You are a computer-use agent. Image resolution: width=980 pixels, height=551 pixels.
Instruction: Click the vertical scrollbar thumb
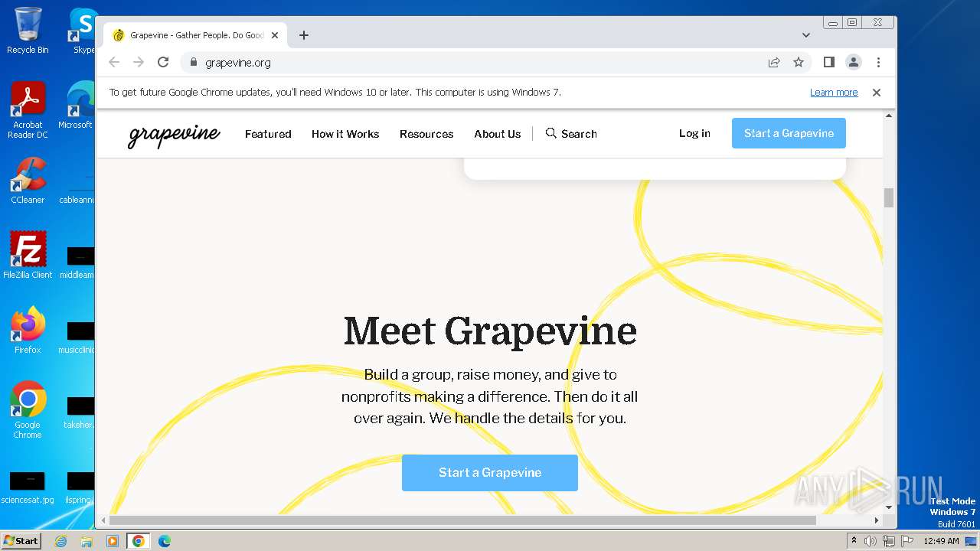(889, 197)
